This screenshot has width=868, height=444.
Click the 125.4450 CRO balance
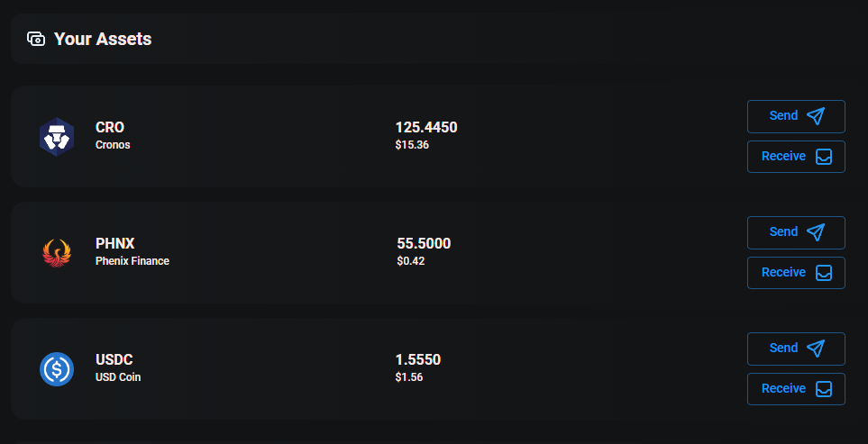pyautogui.click(x=426, y=127)
